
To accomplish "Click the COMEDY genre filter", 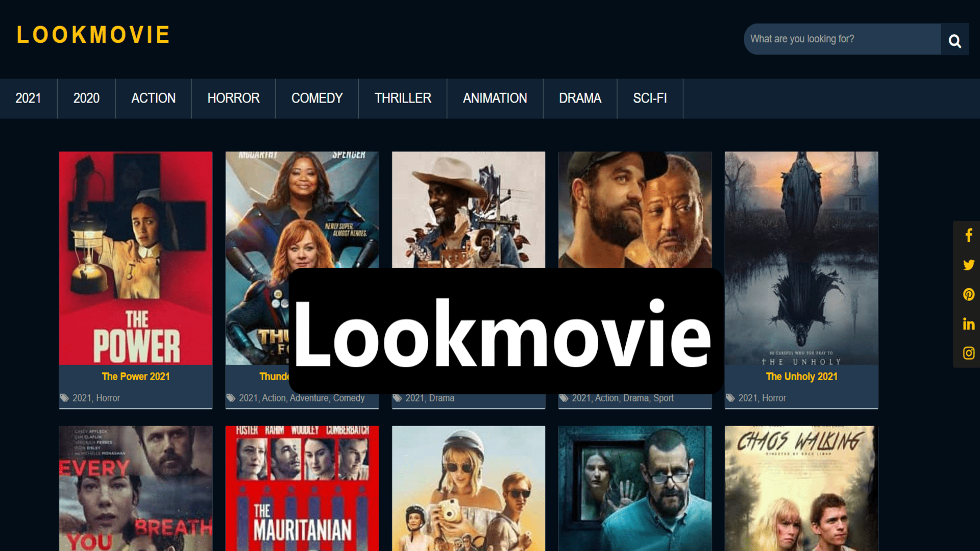I will point(317,98).
